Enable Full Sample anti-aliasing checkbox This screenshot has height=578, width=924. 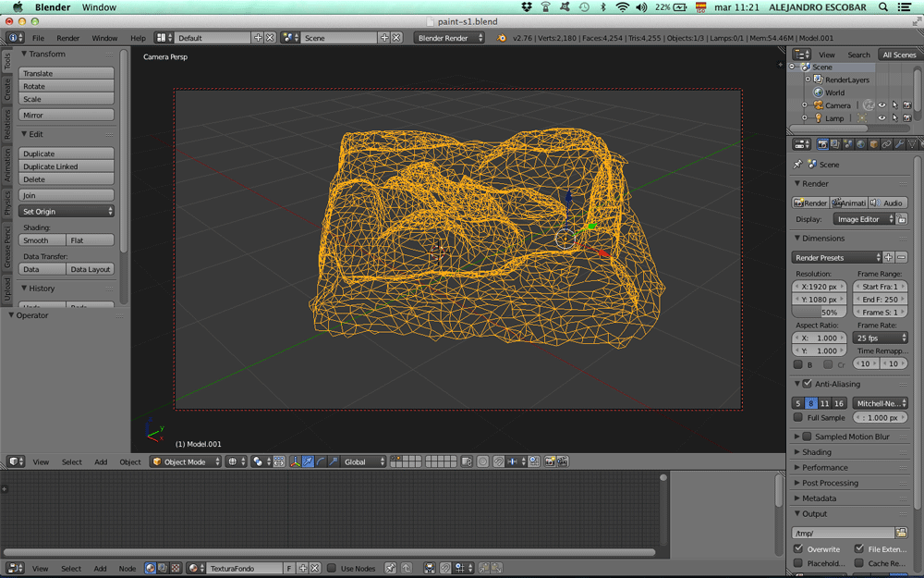799,418
